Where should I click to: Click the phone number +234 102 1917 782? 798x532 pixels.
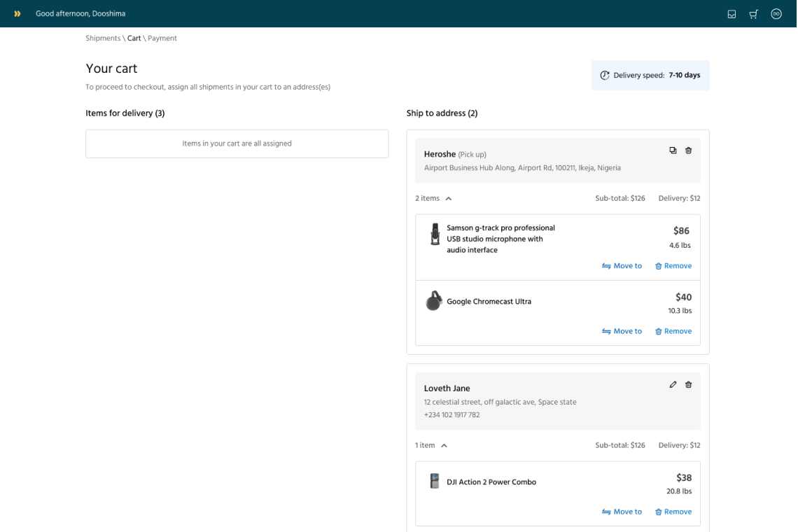[x=452, y=415]
